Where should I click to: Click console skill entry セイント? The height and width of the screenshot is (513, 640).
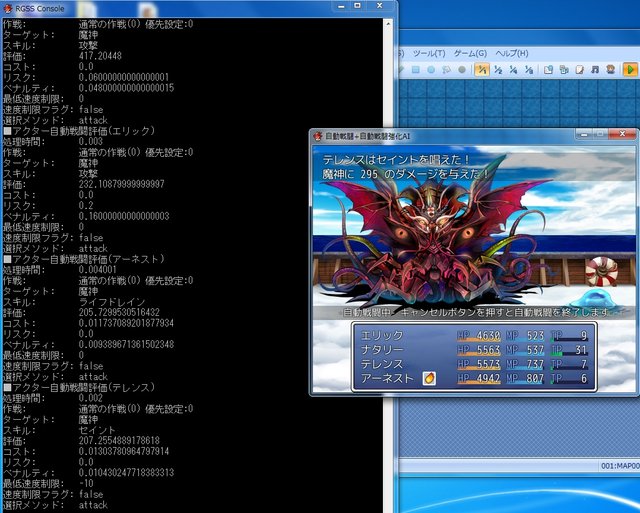point(97,430)
